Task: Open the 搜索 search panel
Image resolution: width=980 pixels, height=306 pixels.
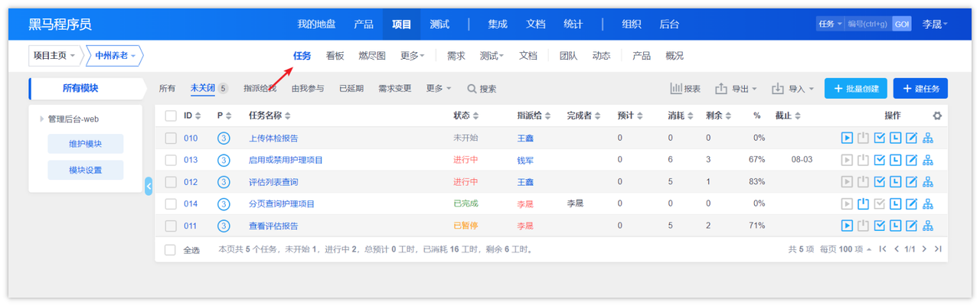Action: coord(482,89)
